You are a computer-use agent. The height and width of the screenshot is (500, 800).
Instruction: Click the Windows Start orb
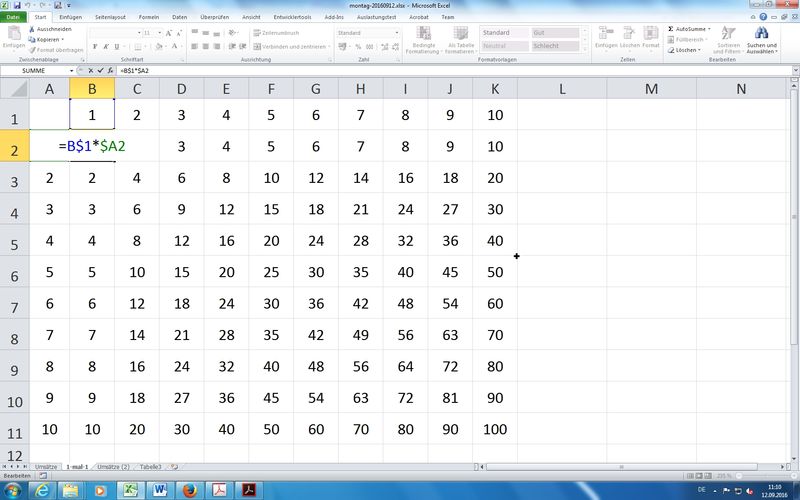(12, 491)
